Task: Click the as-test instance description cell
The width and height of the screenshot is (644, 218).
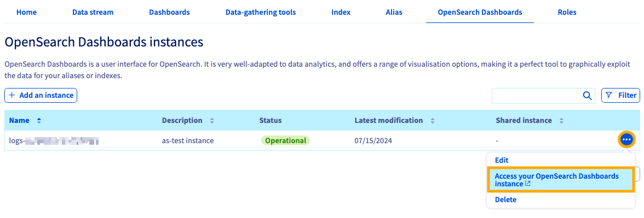Action: tap(188, 140)
